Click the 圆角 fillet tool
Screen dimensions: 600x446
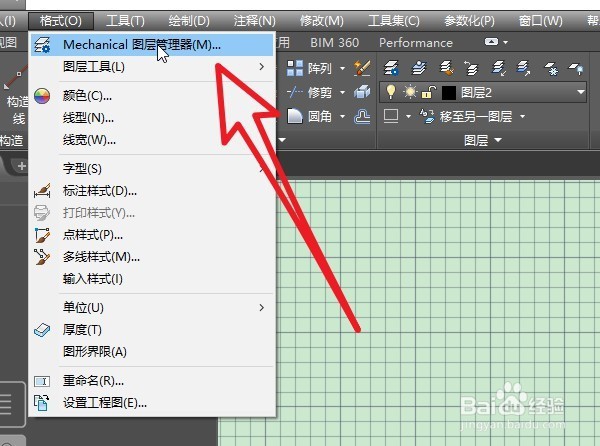click(x=309, y=116)
